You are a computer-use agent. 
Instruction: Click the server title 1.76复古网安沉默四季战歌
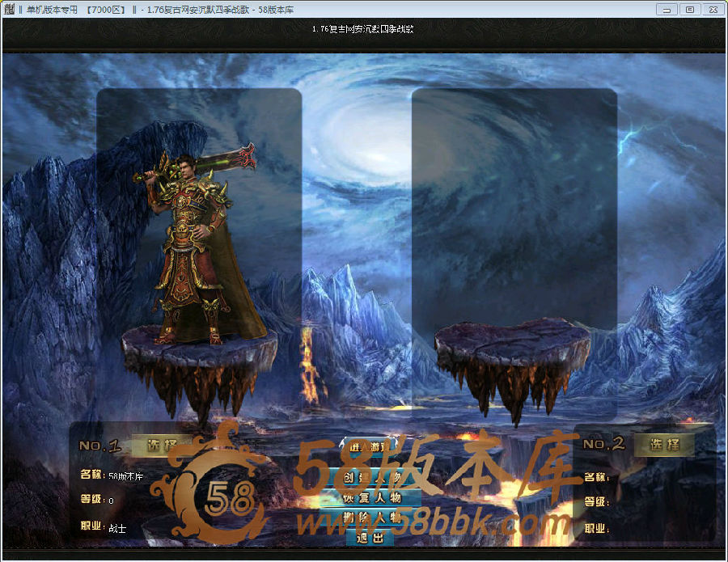click(362, 29)
